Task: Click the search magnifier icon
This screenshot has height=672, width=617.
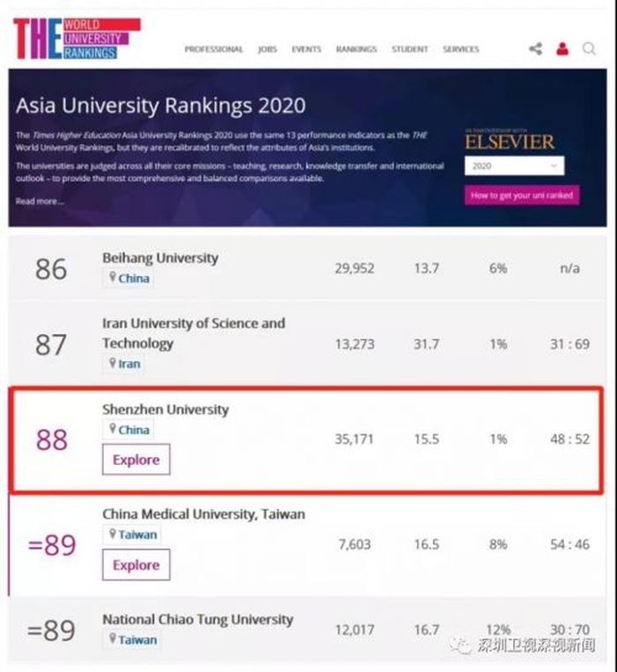Action: (588, 49)
